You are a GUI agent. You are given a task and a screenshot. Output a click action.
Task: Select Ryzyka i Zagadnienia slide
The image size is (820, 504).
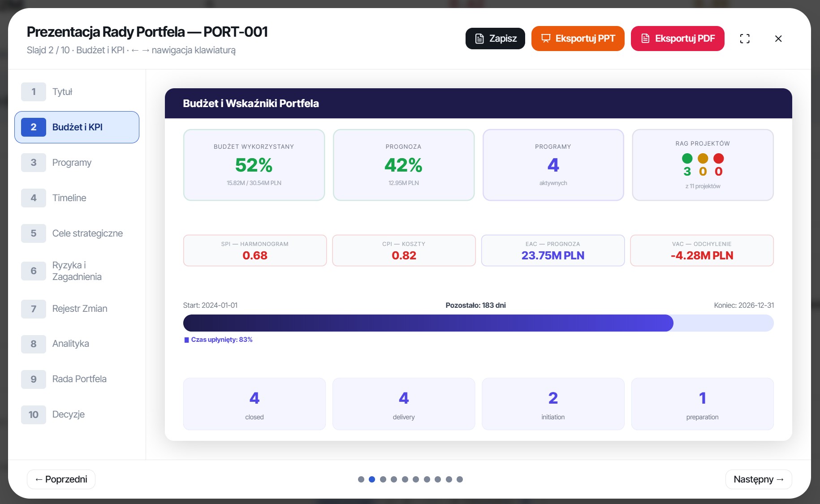pos(77,271)
